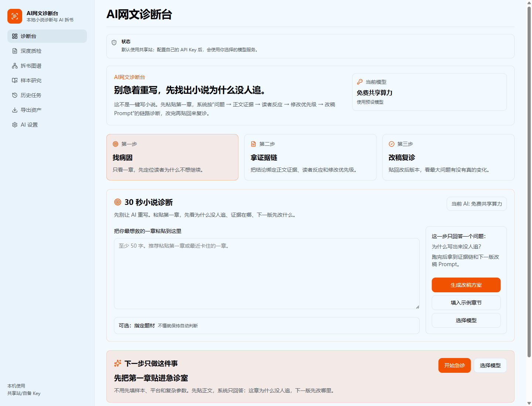Open AI 设置 from sidebar text
The width and height of the screenshot is (532, 406).
coord(29,125)
